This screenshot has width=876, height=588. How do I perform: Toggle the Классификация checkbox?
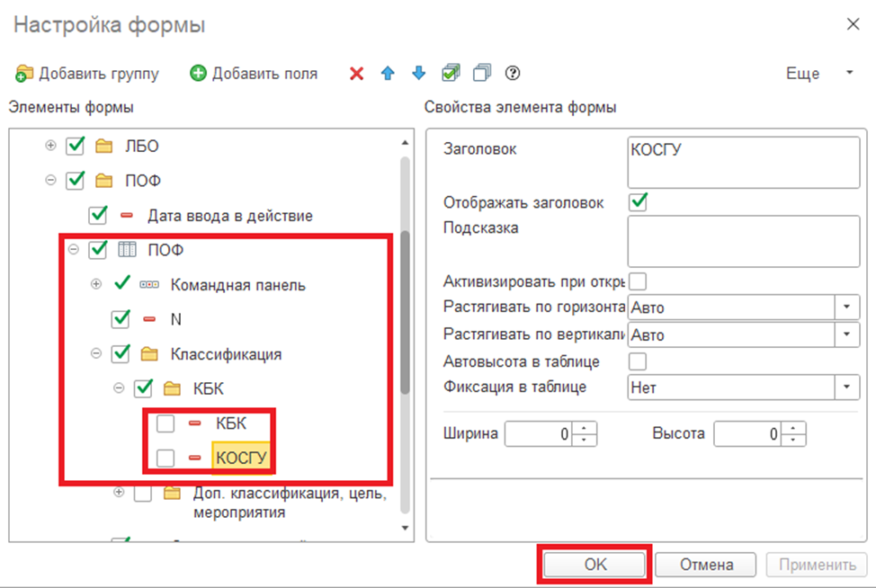tap(121, 353)
